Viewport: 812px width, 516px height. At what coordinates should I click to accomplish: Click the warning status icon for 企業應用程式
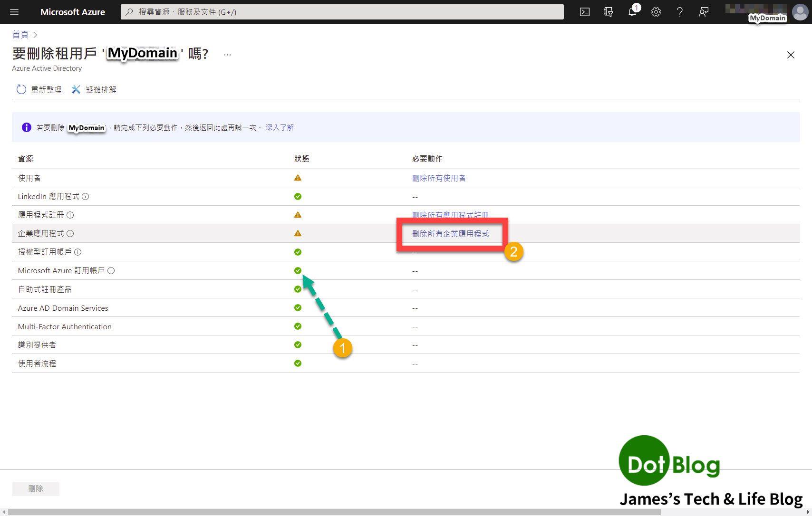pos(298,233)
